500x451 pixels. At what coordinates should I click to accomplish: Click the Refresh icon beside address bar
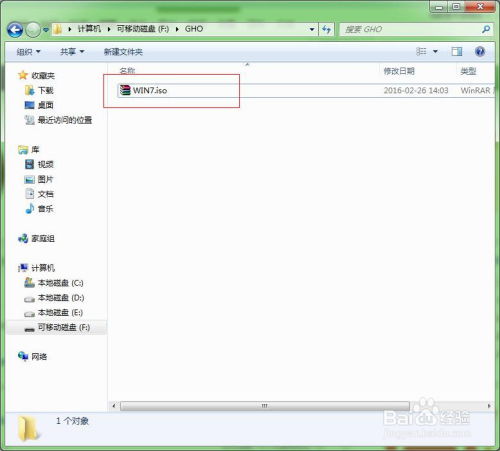pyautogui.click(x=326, y=30)
